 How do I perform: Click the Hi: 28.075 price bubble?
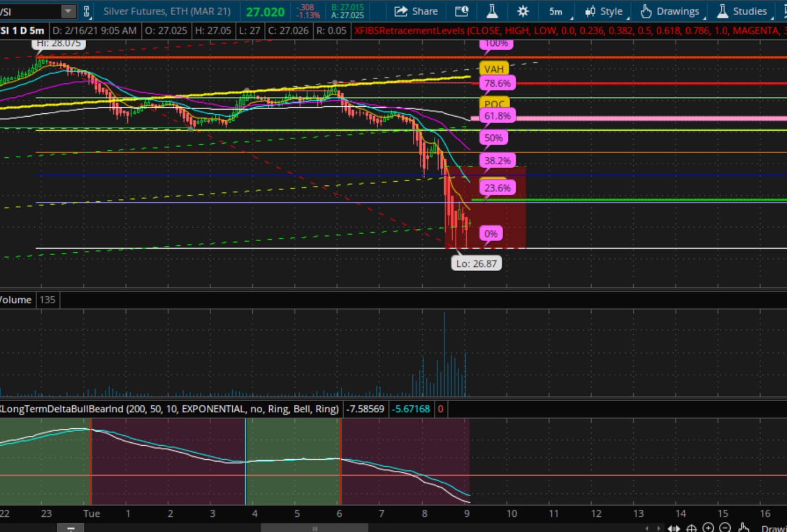pyautogui.click(x=57, y=43)
